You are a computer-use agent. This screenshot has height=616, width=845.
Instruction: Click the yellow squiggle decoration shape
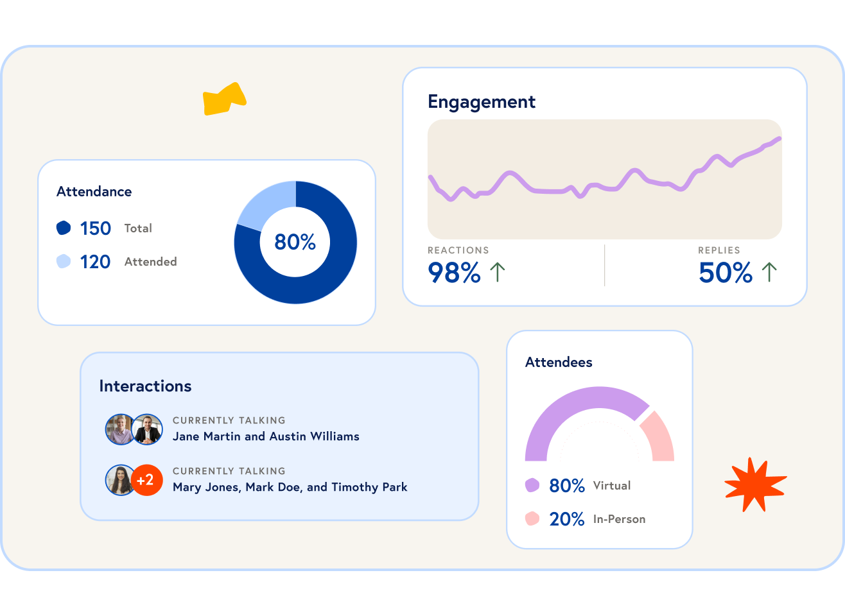[x=224, y=100]
